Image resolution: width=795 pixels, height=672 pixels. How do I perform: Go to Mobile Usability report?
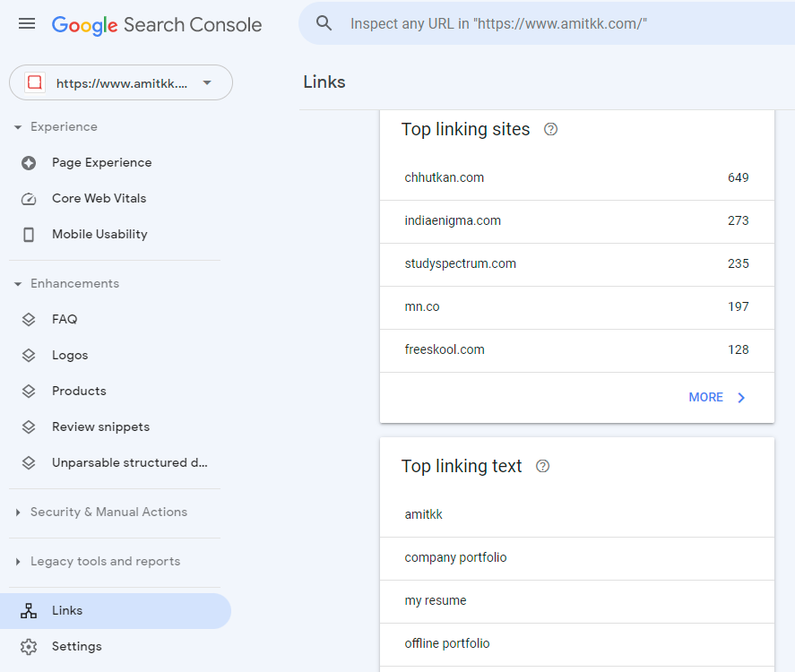[116, 235]
